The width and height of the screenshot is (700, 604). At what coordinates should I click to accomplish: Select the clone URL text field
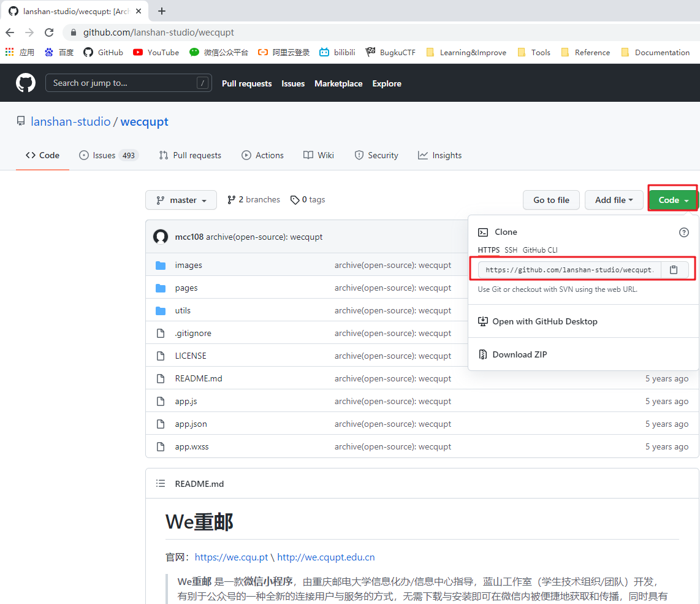569,269
